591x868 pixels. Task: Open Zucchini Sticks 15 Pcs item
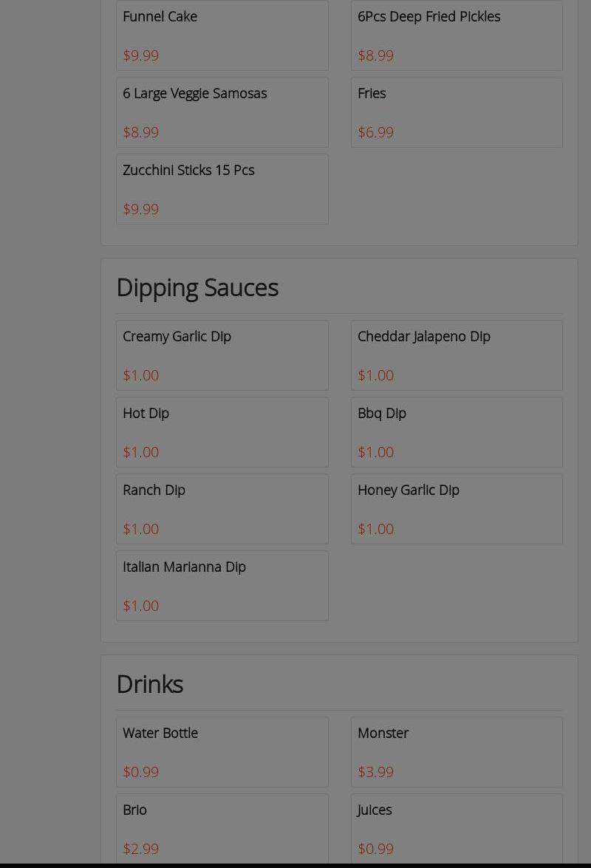(222, 188)
